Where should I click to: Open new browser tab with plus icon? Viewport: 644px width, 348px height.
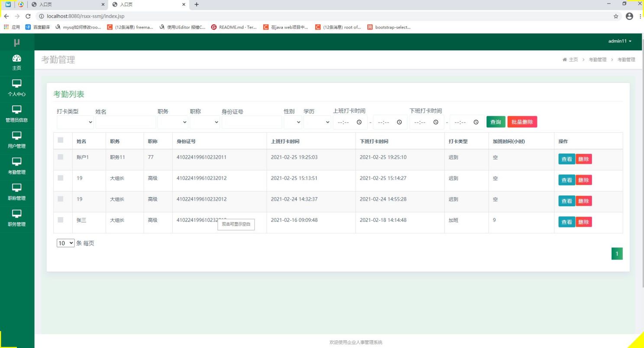tap(197, 4)
